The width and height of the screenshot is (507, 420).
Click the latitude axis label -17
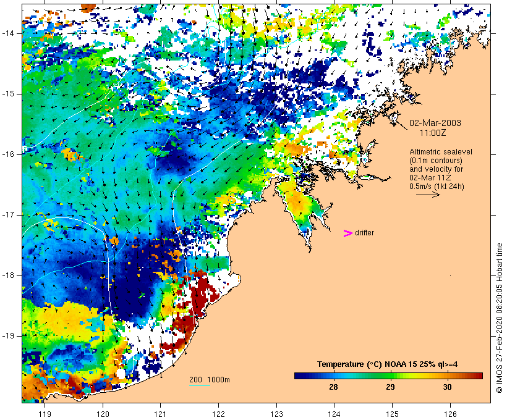[8, 215]
